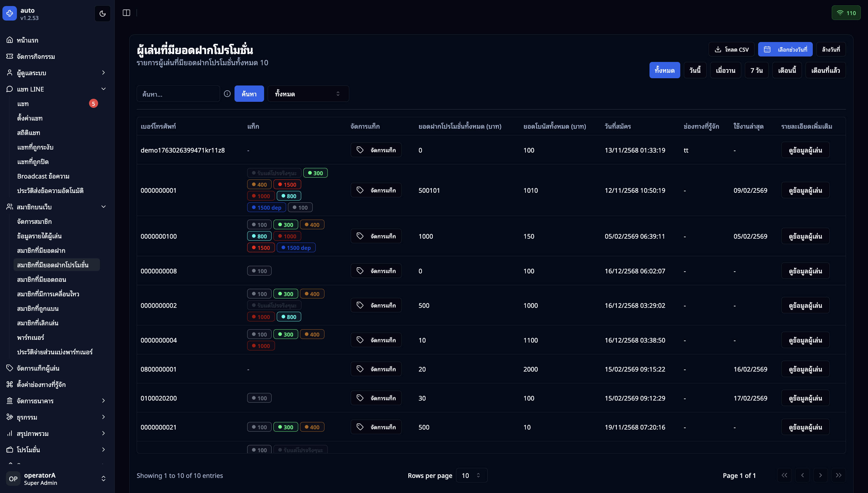Screen dimensions: 868x493
Task: Click the wifi status 110 indicator
Action: [846, 13]
